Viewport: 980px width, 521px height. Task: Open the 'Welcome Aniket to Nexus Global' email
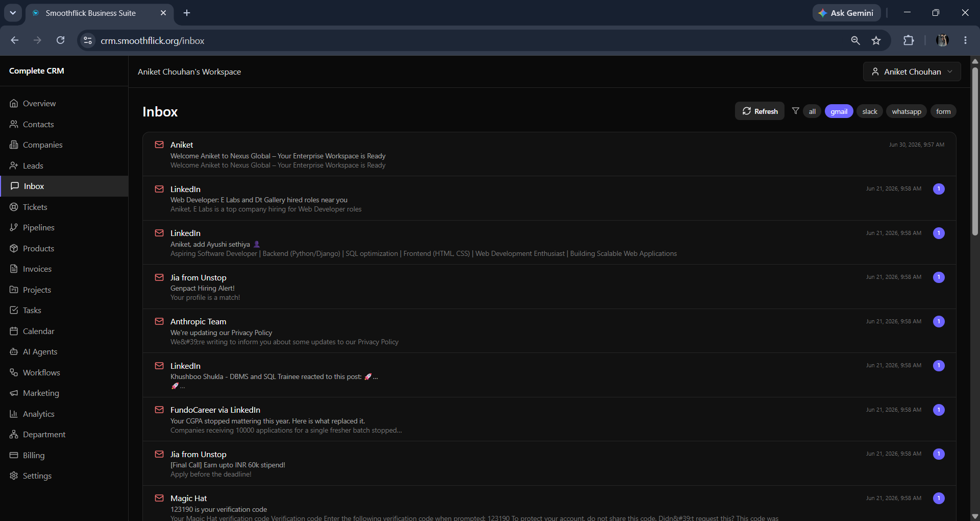click(549, 154)
